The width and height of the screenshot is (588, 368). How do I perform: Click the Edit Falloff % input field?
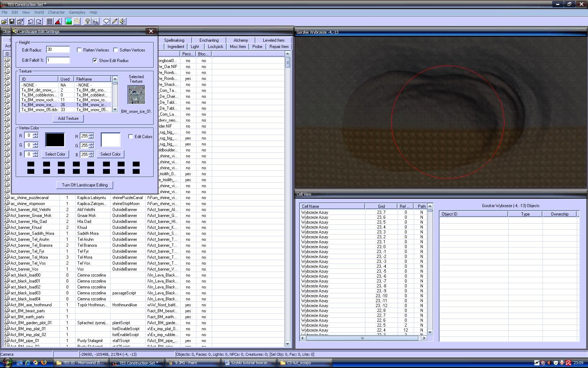pyautogui.click(x=58, y=60)
